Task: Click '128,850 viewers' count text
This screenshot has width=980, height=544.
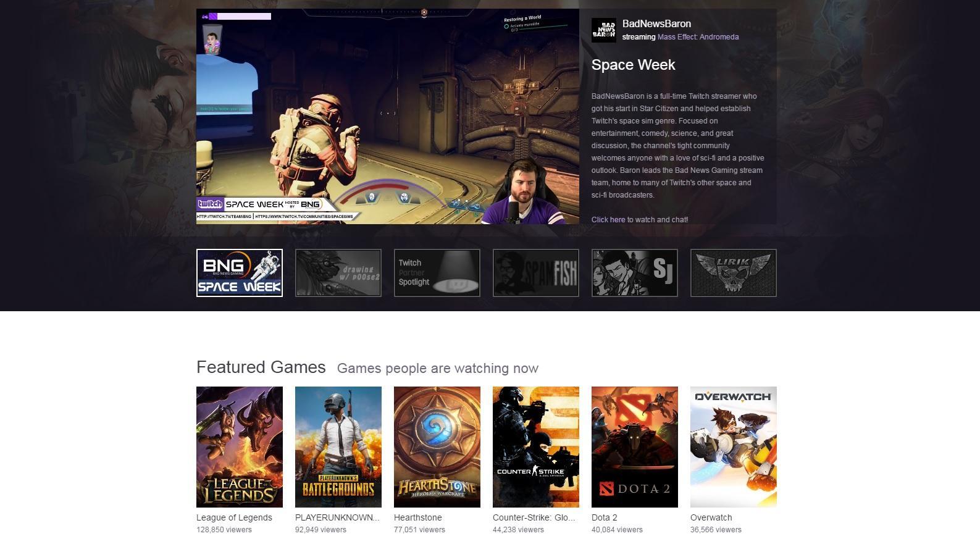Action: [224, 530]
